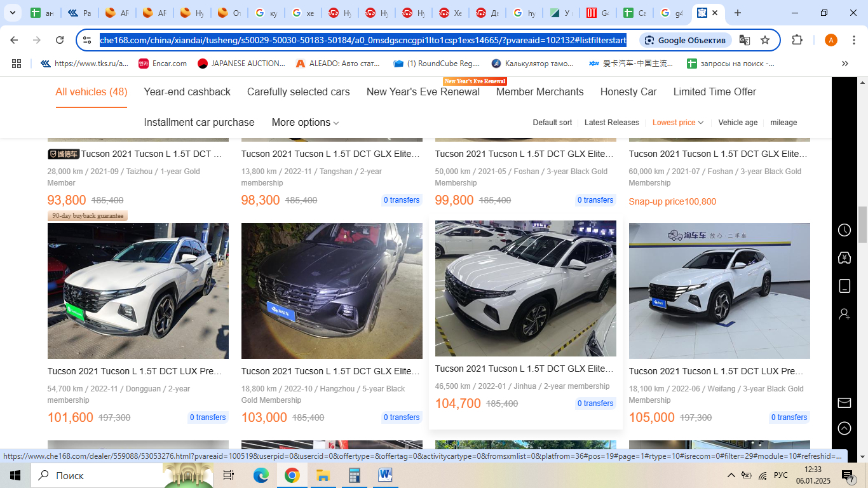Open the mobile phone icon in sidebar
Screen dimensions: 868x488
pos(844,286)
